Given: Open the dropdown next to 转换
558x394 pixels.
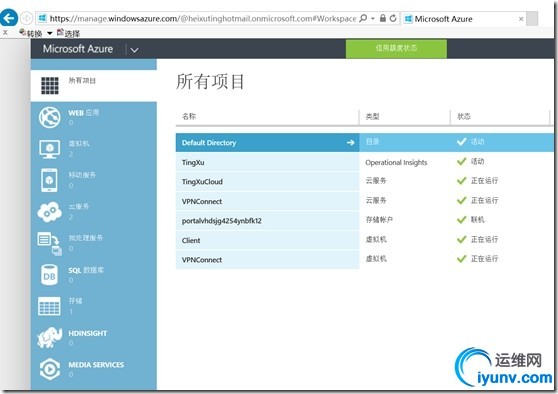Looking at the screenshot, I should click(x=50, y=33).
